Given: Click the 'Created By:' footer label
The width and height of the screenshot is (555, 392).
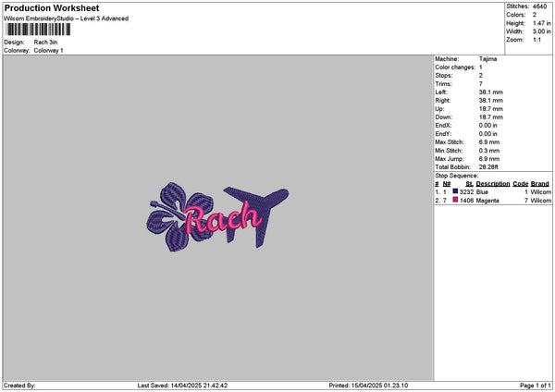Looking at the screenshot, I should 19,386.
